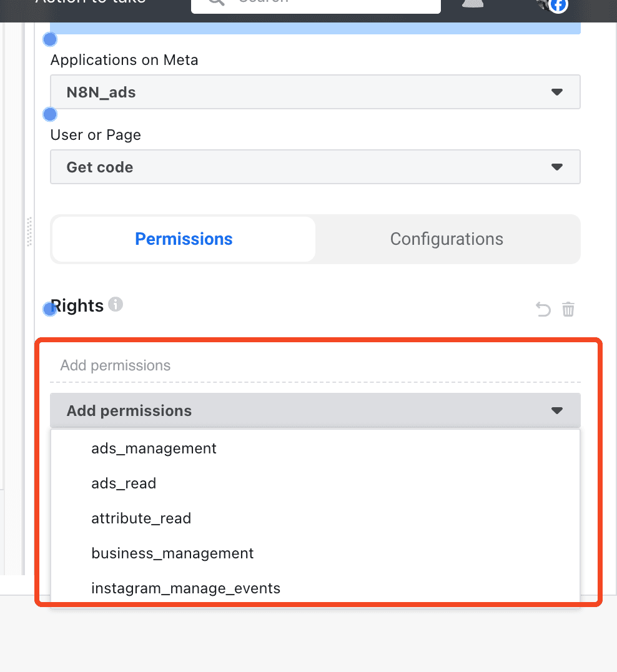Grab the dotted panel resize handle
The width and height of the screenshot is (617, 672).
[29, 231]
